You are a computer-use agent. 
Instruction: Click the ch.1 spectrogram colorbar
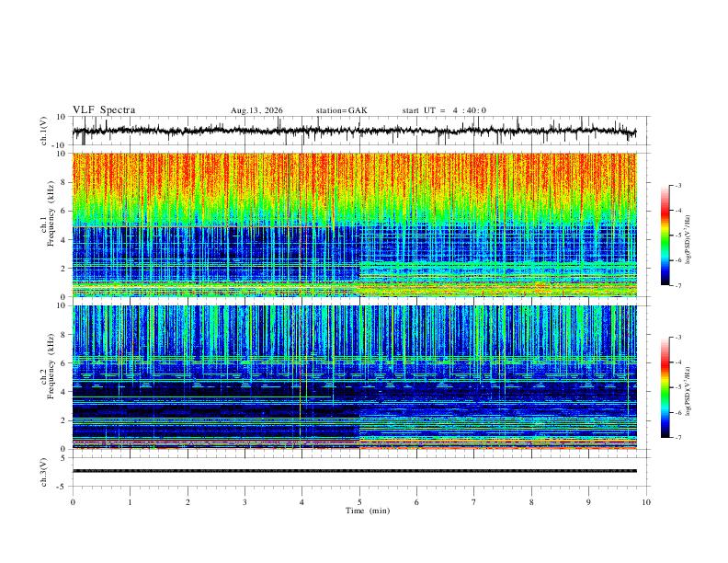coord(665,236)
